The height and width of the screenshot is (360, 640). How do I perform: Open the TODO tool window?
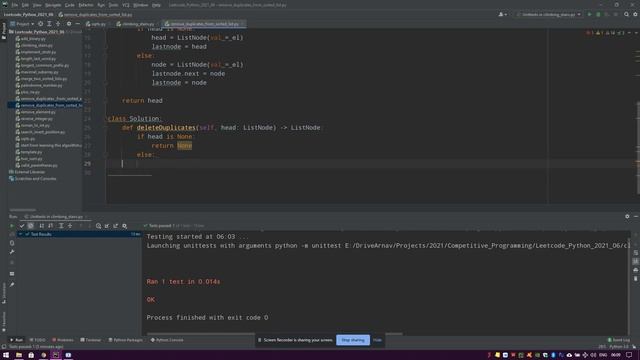(38, 340)
